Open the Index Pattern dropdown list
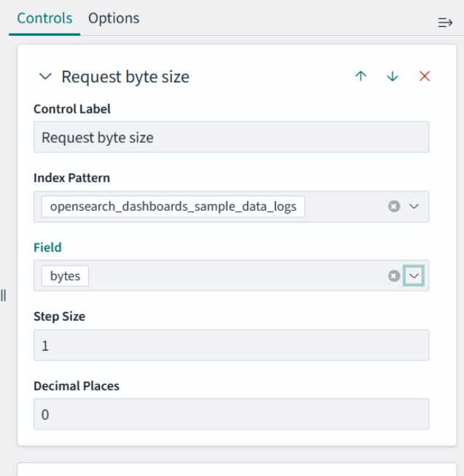Image resolution: width=464 pixels, height=476 pixels. (x=414, y=206)
